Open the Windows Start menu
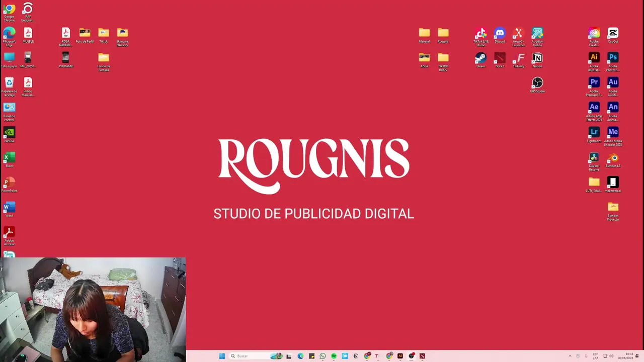Screen dimensions: 644x362 click(x=222, y=356)
